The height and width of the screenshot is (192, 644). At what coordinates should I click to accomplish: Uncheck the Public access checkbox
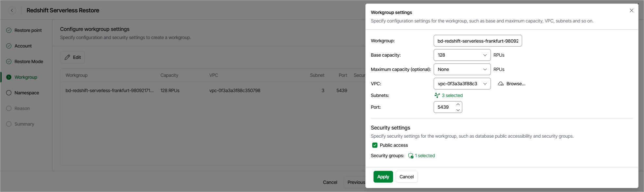click(x=375, y=145)
